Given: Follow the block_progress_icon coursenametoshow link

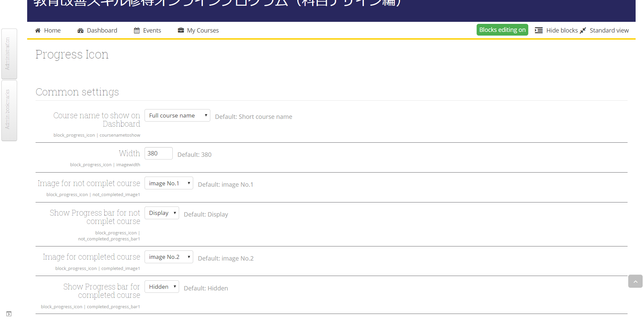Looking at the screenshot, I should click(x=97, y=135).
